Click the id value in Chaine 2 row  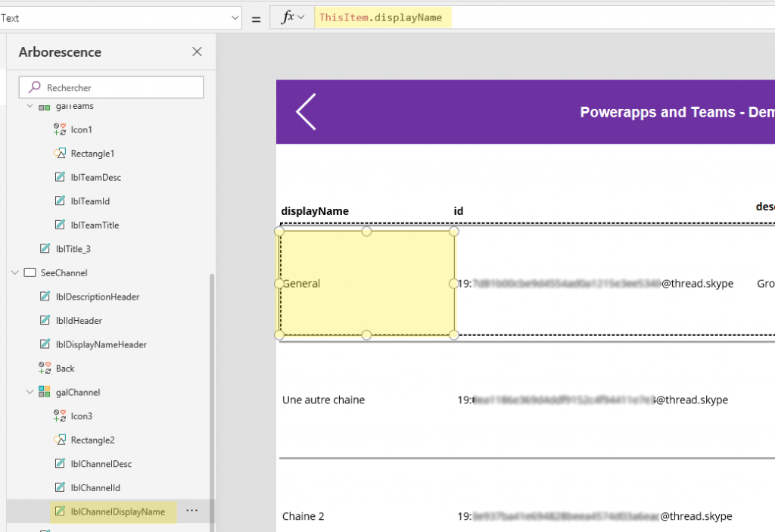click(x=595, y=516)
